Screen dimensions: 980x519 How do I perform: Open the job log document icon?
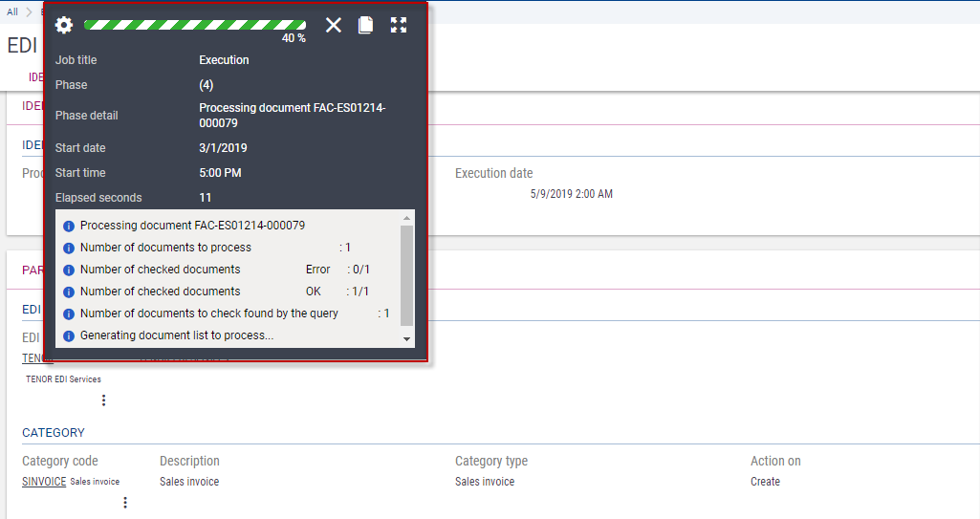365,26
